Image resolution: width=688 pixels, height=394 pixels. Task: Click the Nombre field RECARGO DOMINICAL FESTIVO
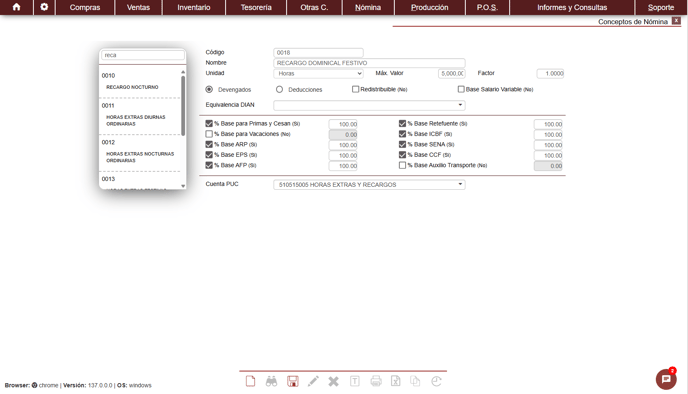pyautogui.click(x=369, y=63)
